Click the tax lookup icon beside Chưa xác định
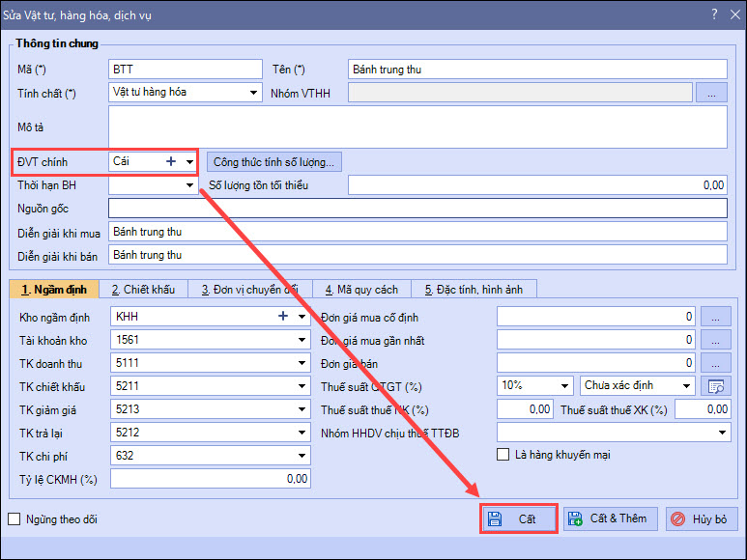 pyautogui.click(x=716, y=386)
